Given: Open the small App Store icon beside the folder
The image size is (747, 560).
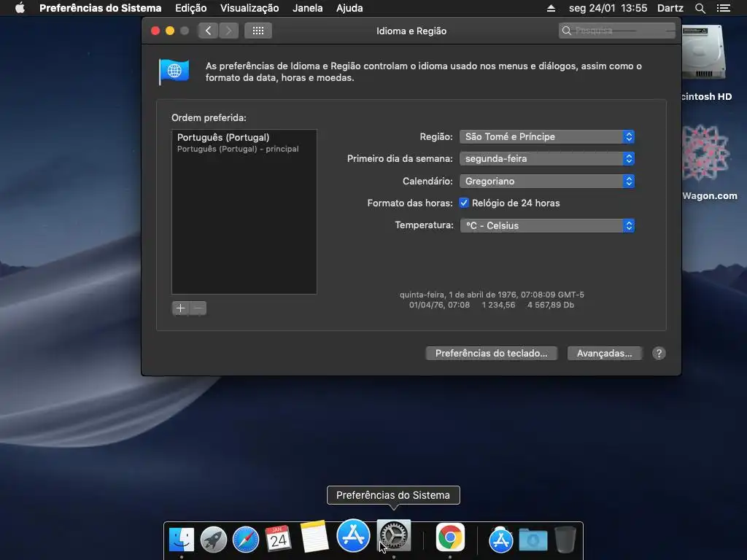Looking at the screenshot, I should [500, 540].
